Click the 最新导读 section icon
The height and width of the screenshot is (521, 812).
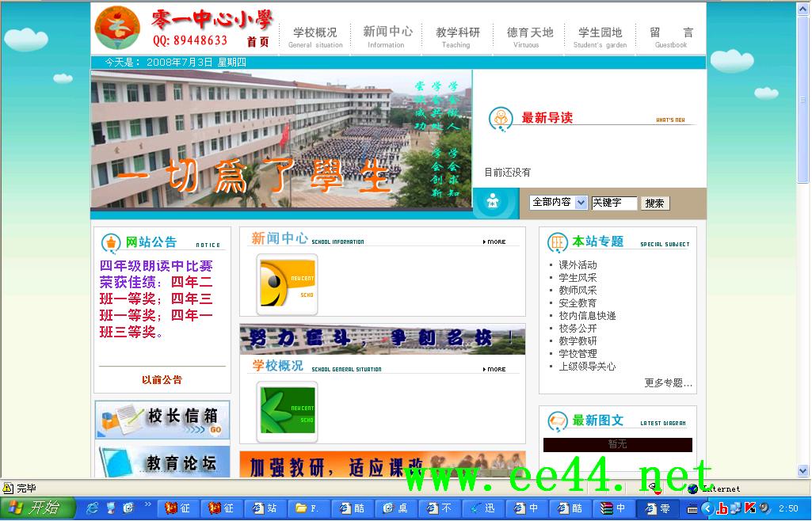[x=501, y=119]
